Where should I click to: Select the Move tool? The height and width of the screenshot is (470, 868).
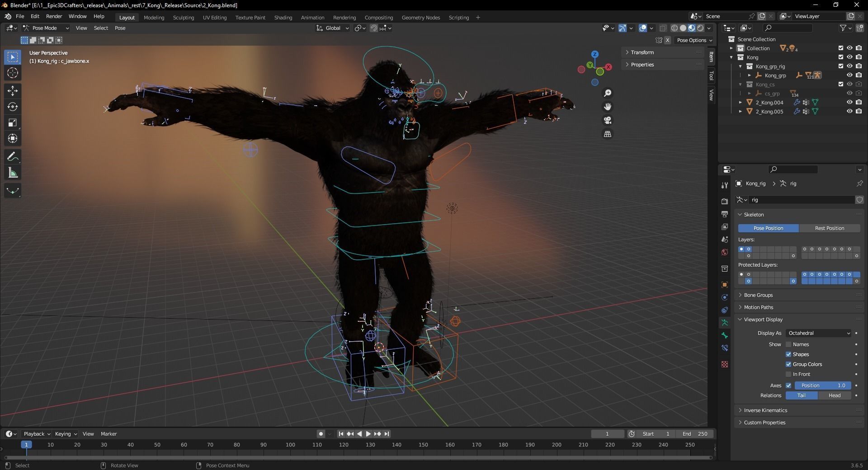click(x=13, y=91)
